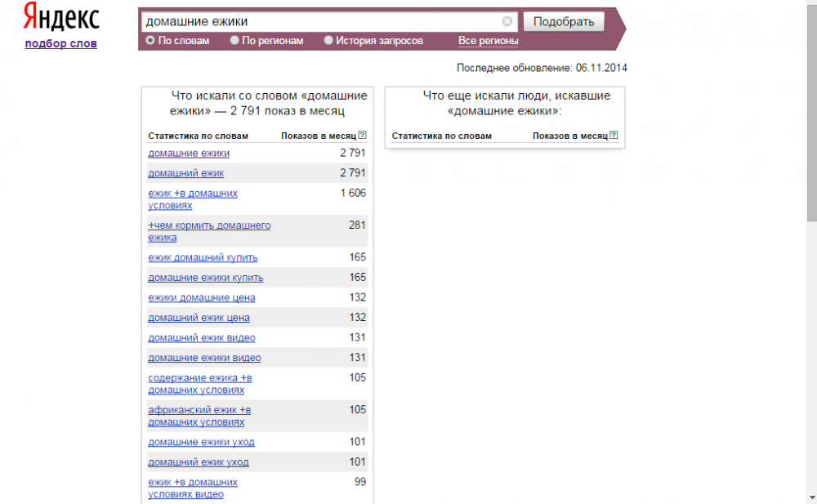Select the 'По регионам' radio button
The image size is (817, 504).
pos(235,40)
